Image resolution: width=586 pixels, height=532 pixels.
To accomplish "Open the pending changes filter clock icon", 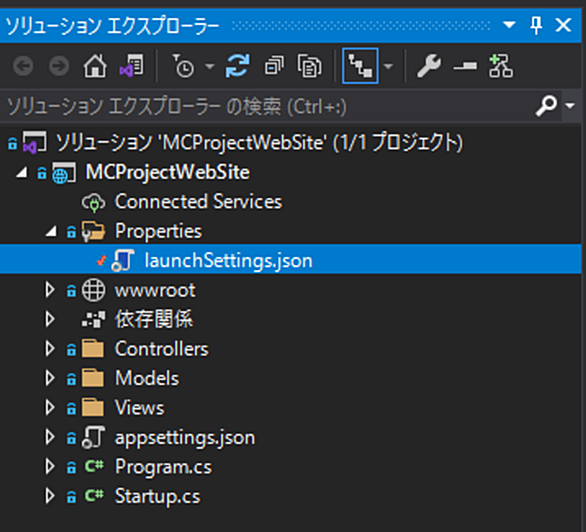I will tap(183, 66).
